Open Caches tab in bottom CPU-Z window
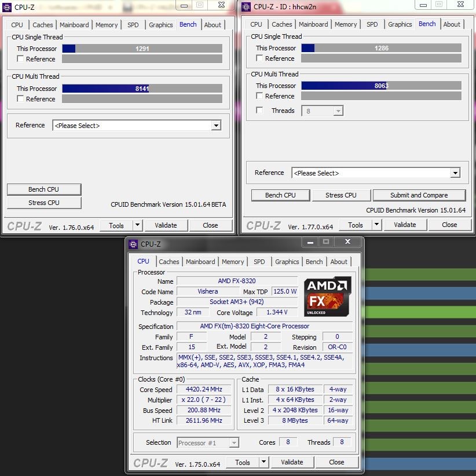 pos(169,262)
